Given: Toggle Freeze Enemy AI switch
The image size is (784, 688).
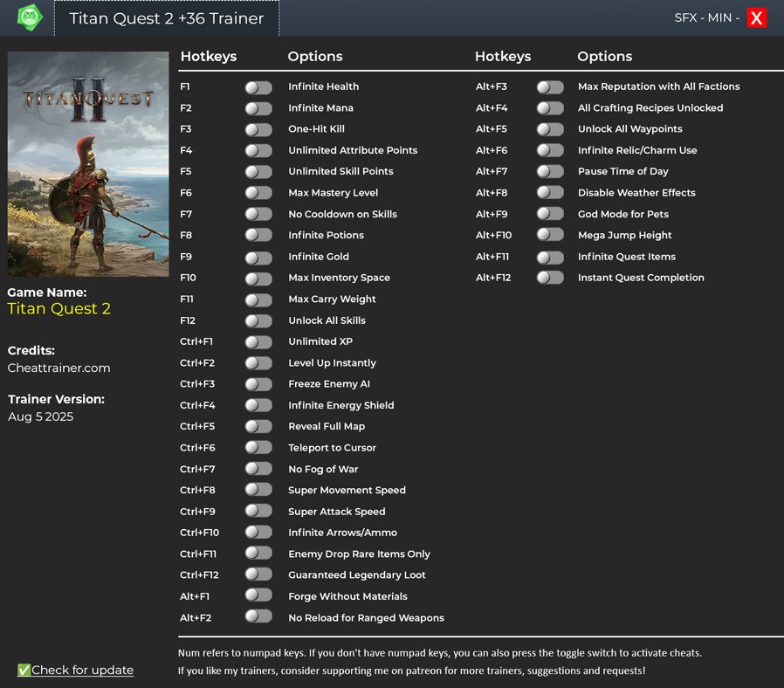Looking at the screenshot, I should 258,384.
